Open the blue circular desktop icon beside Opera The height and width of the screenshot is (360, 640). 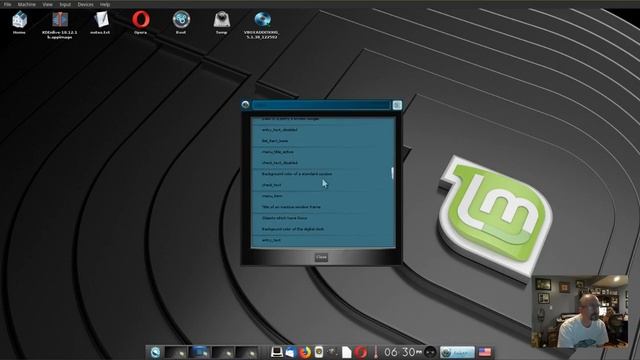pos(181,22)
